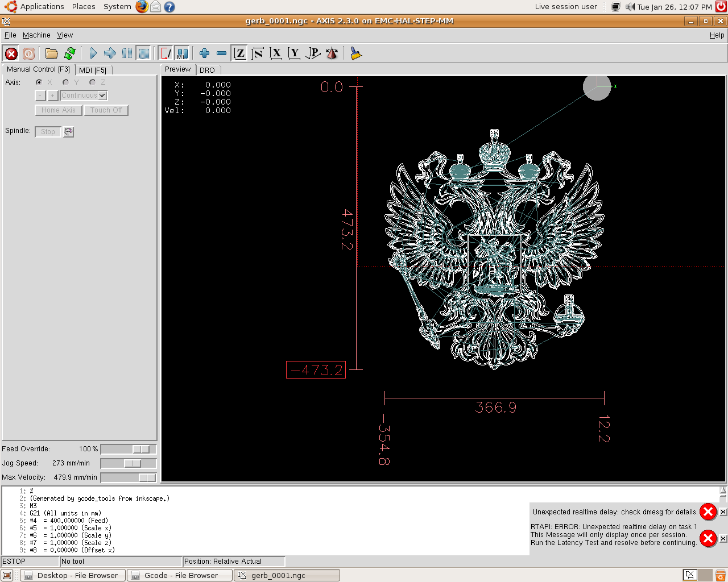Clear live plot with broom icon
Viewport: 728px width, 582px height.
tap(355, 53)
